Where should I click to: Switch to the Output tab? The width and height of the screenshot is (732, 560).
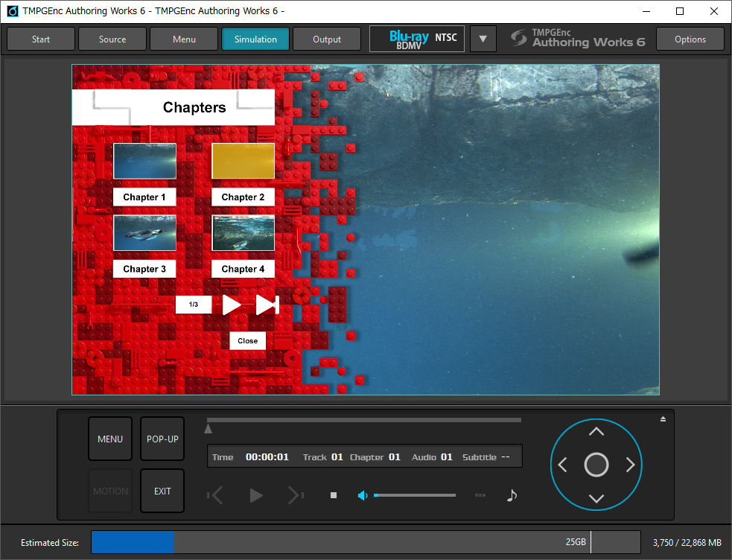(327, 39)
